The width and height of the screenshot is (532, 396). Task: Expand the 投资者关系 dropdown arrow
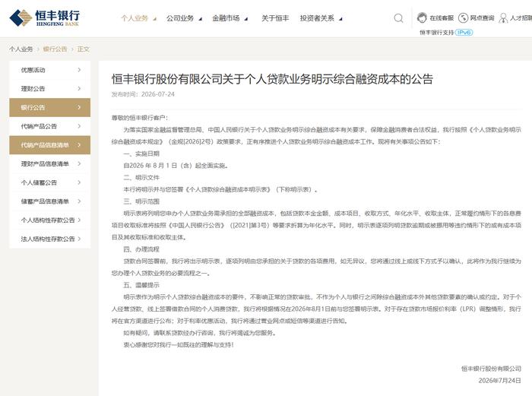pos(340,19)
